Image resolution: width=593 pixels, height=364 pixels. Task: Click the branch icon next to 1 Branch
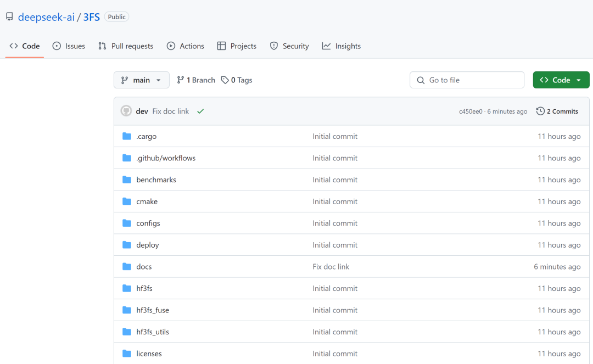181,80
